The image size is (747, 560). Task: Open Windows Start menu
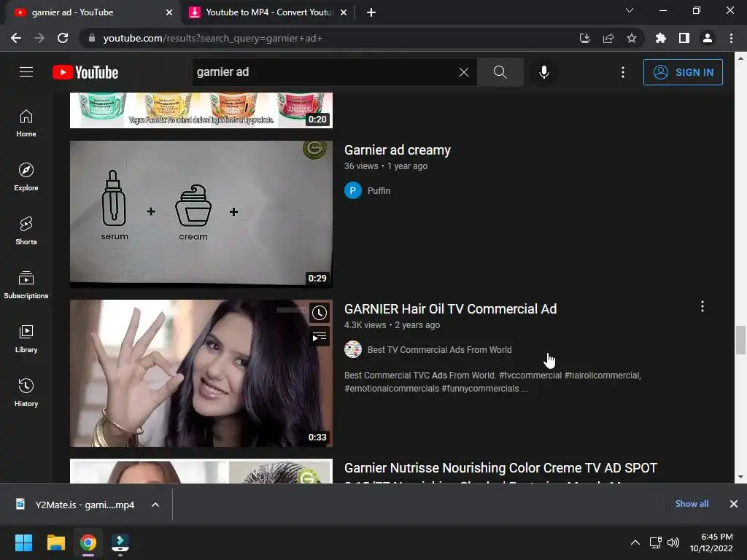[x=23, y=542]
